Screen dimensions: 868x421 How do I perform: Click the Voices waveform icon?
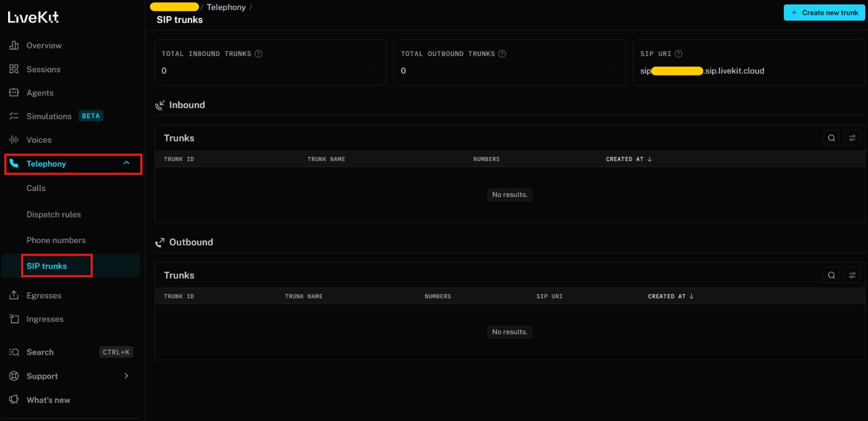coord(14,140)
